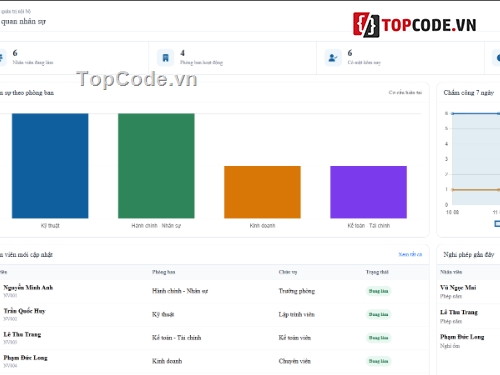This screenshot has width=500, height=375.
Task: Select Phạm Đức Long in the employee table
Action: pyautogui.click(x=25, y=358)
